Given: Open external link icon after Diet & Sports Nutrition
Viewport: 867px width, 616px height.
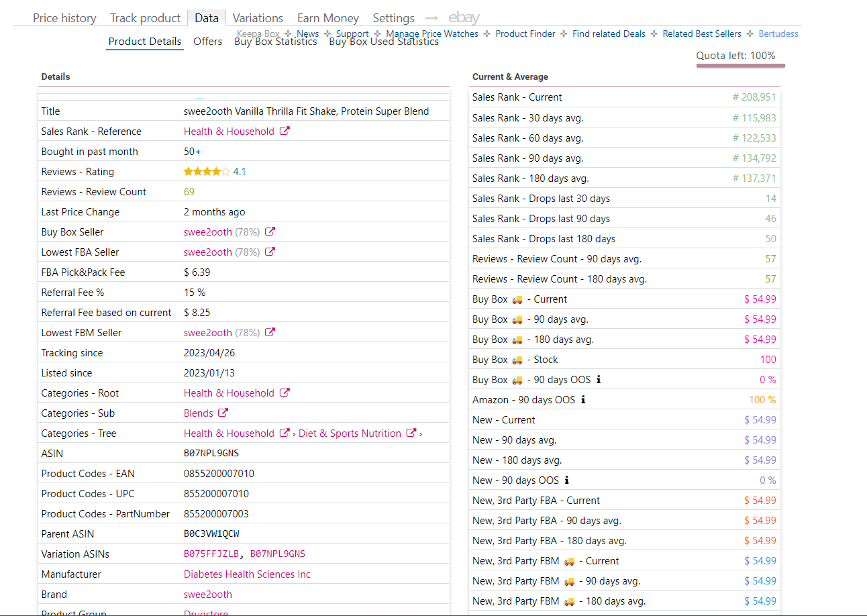Looking at the screenshot, I should 412,433.
